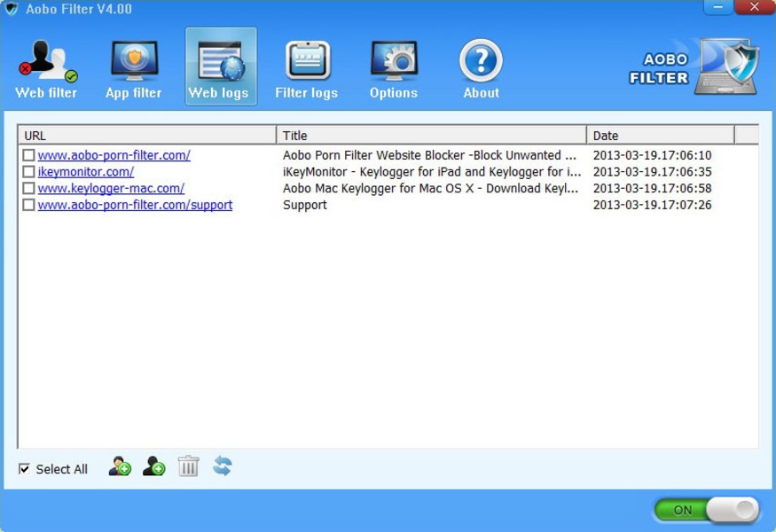Sort list by Title column header

431,136
